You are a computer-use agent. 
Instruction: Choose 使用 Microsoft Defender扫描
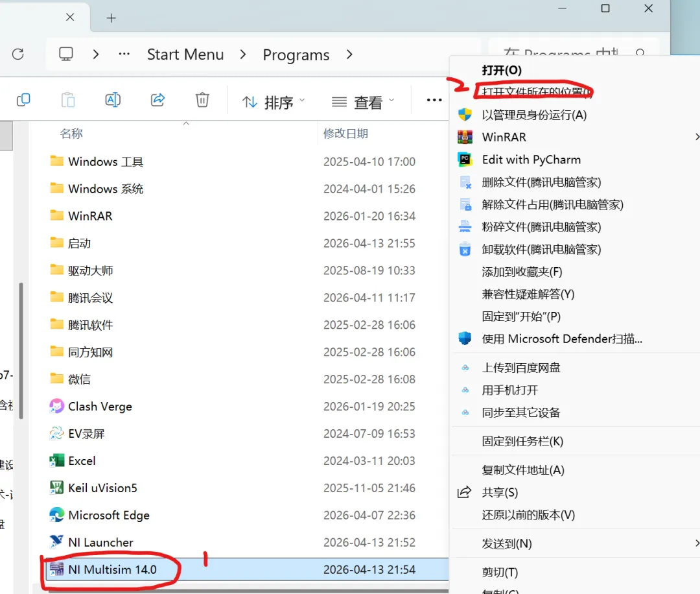[x=562, y=339]
